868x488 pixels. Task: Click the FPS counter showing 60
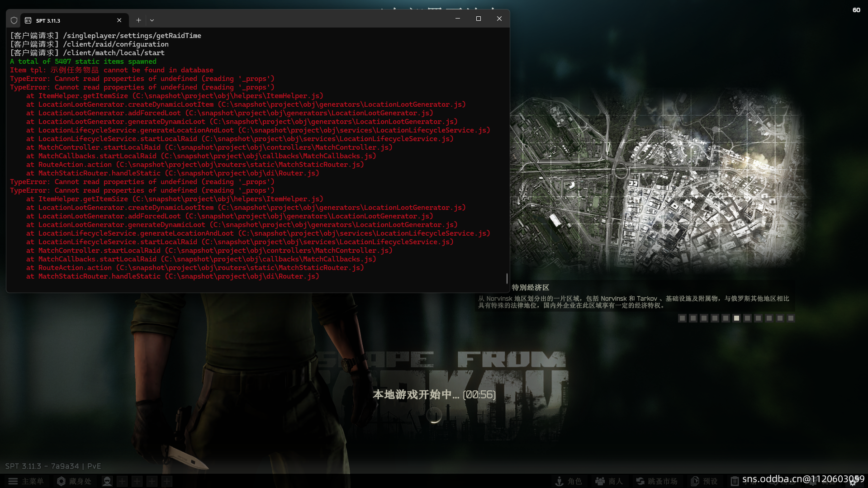[x=856, y=10]
